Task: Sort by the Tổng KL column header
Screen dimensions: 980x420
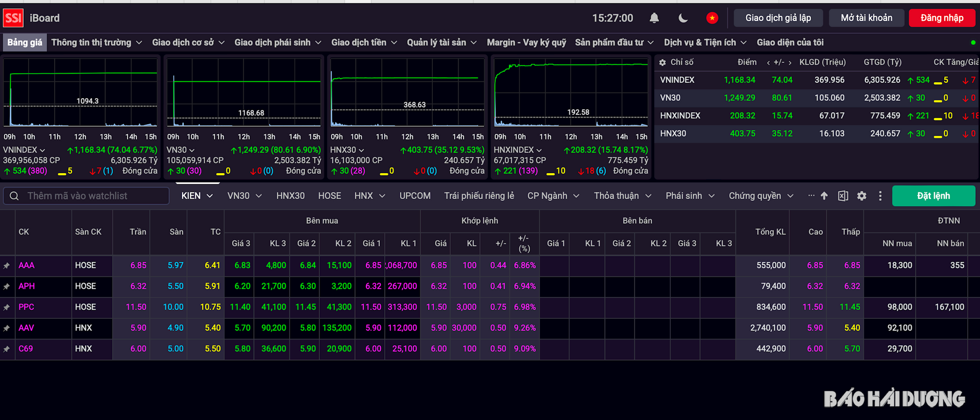Action: [770, 232]
